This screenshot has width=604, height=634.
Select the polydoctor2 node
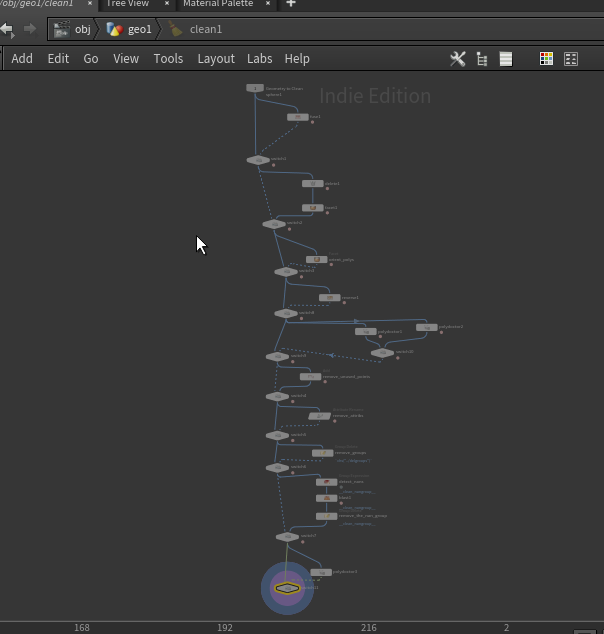click(x=426, y=327)
